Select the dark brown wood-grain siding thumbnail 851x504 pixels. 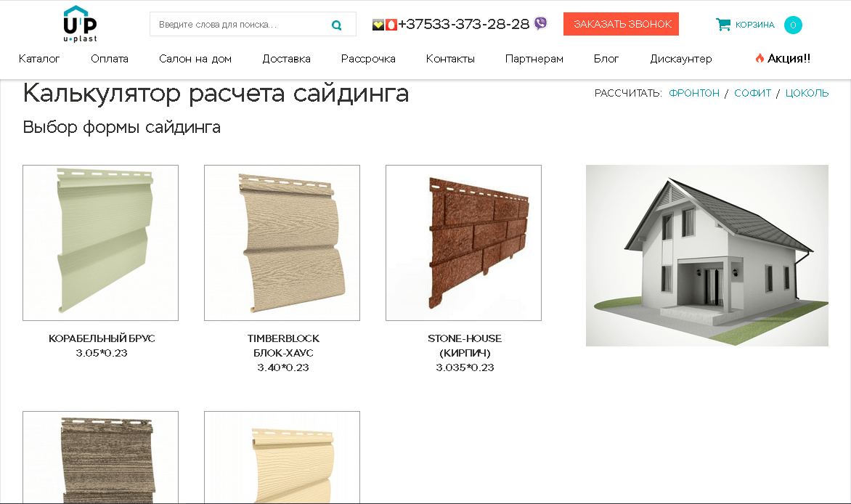100,458
